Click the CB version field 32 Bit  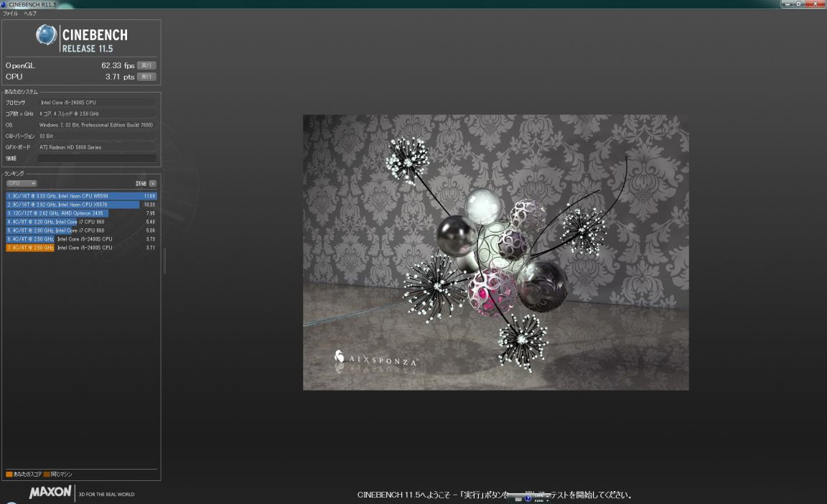click(x=96, y=136)
